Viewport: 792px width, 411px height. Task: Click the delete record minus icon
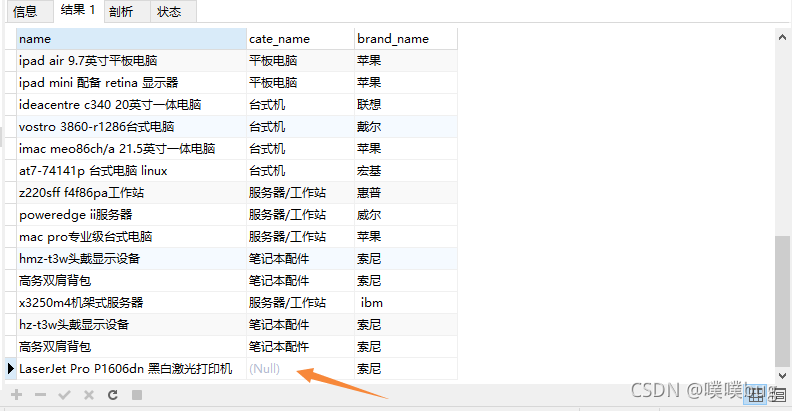click(x=40, y=395)
